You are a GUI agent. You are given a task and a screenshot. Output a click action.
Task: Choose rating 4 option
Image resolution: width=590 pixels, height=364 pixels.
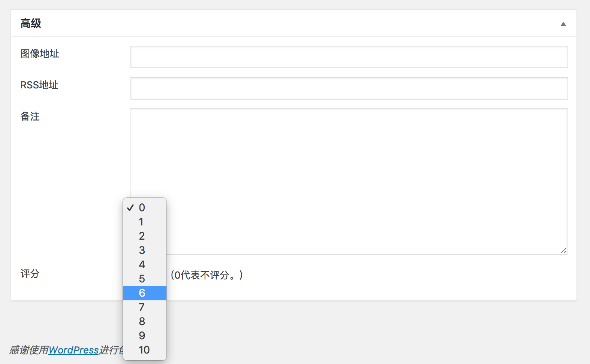pos(145,264)
